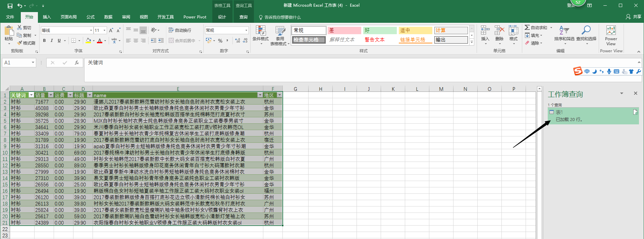This screenshot has height=239, width=644.
Task: Click the Find and Select magnifier icon
Action: [586, 31]
